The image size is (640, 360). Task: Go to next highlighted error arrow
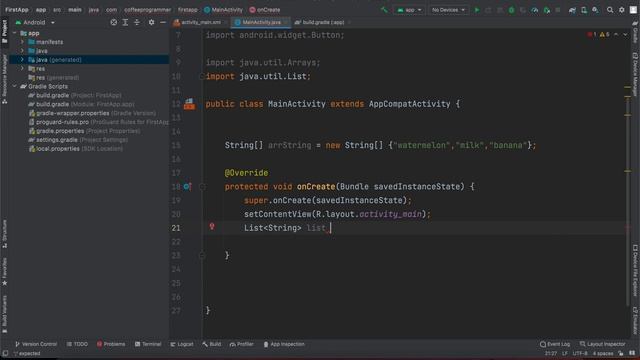click(x=625, y=35)
